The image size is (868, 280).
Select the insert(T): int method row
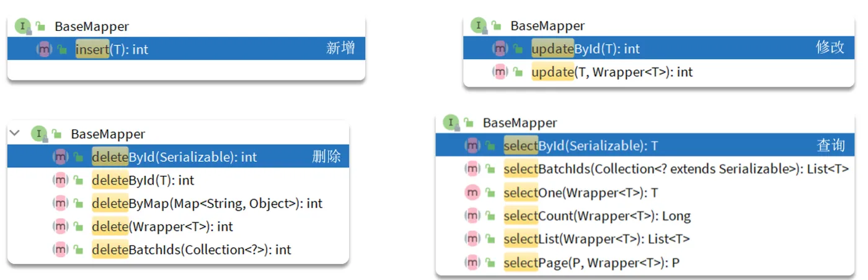tap(186, 48)
